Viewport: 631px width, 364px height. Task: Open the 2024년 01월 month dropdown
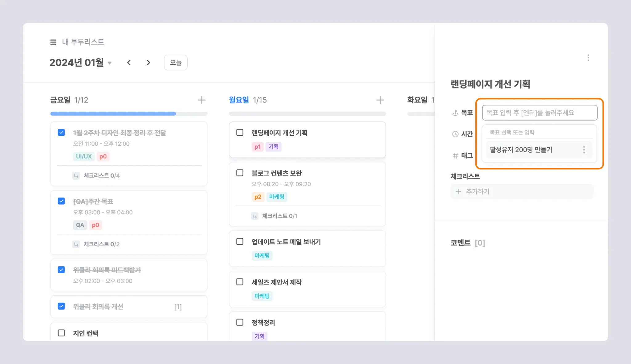click(109, 63)
